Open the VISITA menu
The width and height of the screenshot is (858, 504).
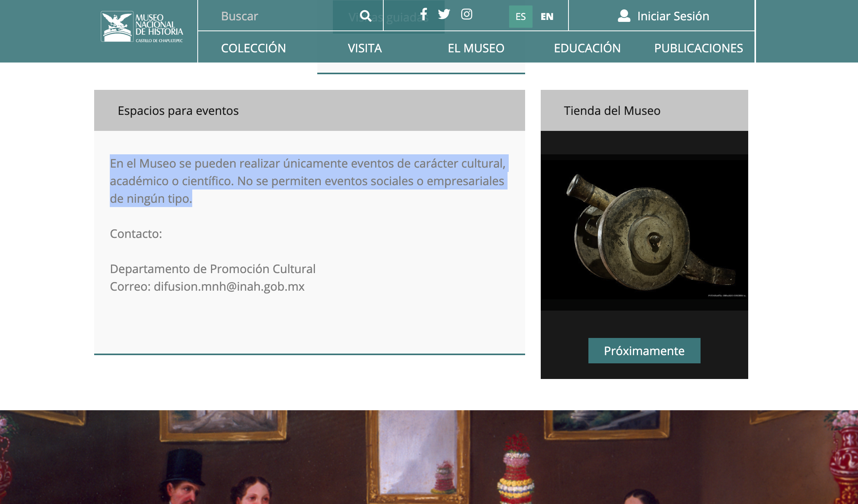365,48
